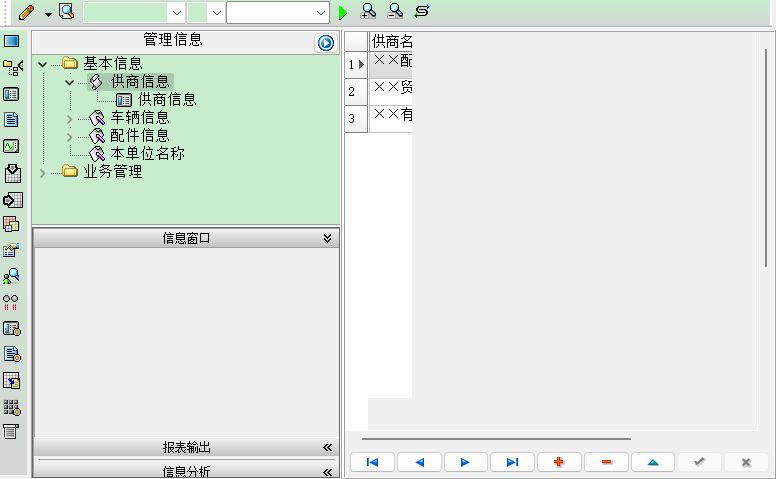Select the 业务管理 folder
The width and height of the screenshot is (776, 479).
click(112, 172)
